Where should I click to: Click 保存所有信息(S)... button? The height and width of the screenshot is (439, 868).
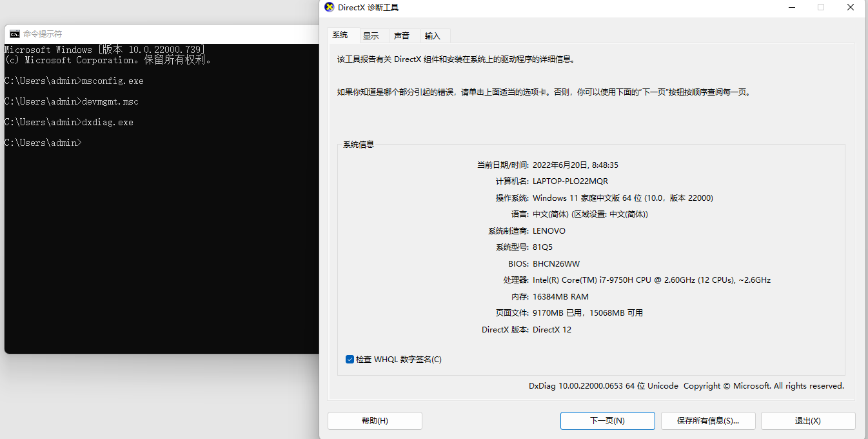(708, 421)
